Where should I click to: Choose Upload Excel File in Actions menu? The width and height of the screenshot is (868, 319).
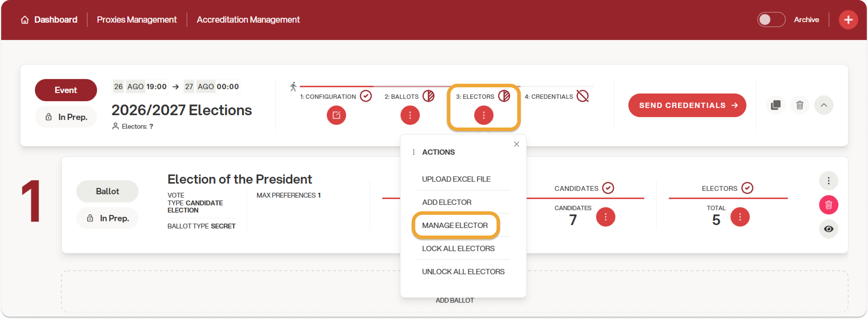456,179
